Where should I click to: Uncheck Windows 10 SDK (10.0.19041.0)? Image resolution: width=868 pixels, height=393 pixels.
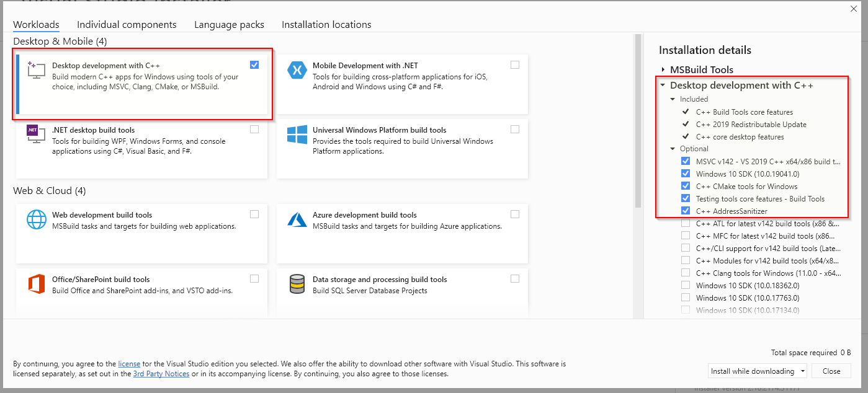[x=686, y=174]
